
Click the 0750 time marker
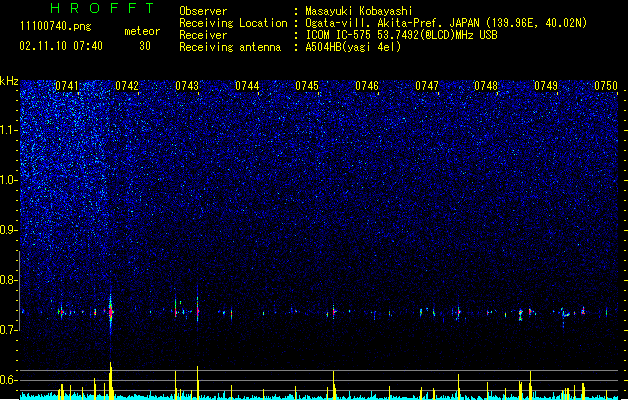click(x=606, y=86)
